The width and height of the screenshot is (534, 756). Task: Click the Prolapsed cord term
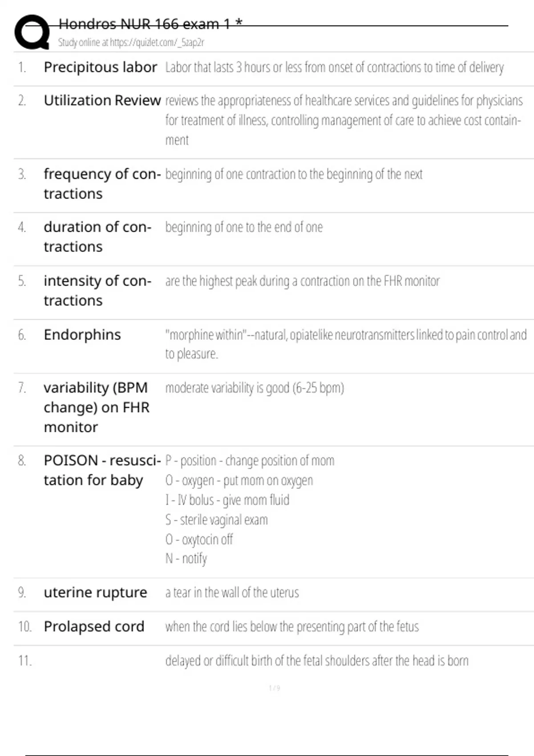coord(94,626)
